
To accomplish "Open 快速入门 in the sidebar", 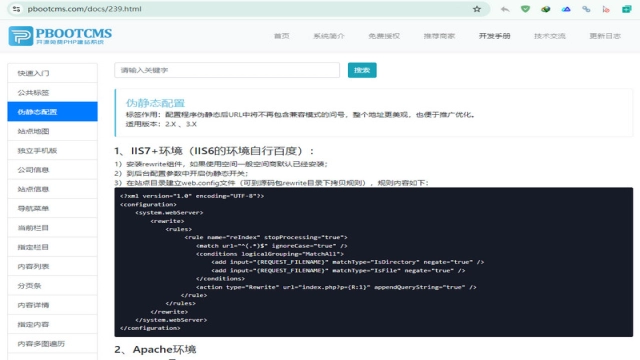I will click(53, 73).
